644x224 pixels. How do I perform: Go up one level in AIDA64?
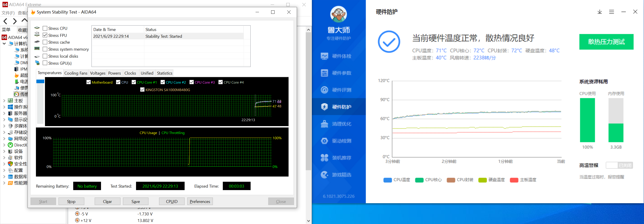tap(24, 21)
